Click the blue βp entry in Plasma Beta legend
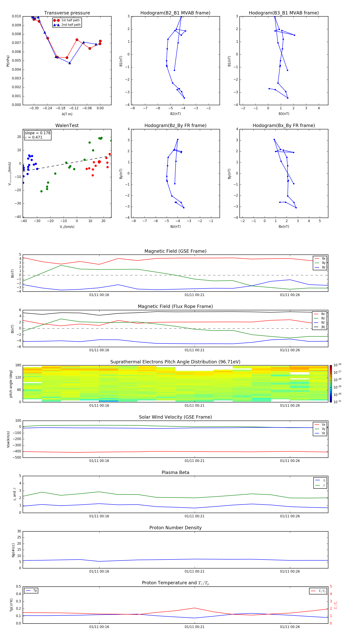The image size is (351, 644). (x=320, y=480)
